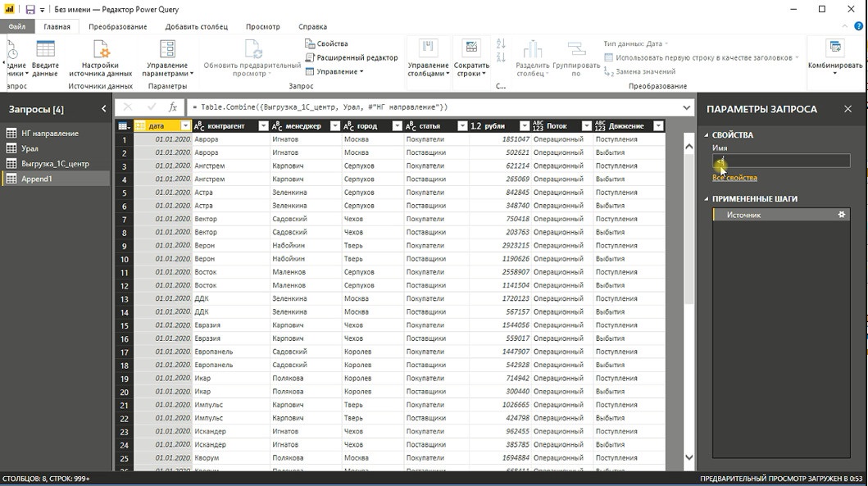The width and height of the screenshot is (868, 486).
Task: Open the Все свойства link
Action: (734, 178)
